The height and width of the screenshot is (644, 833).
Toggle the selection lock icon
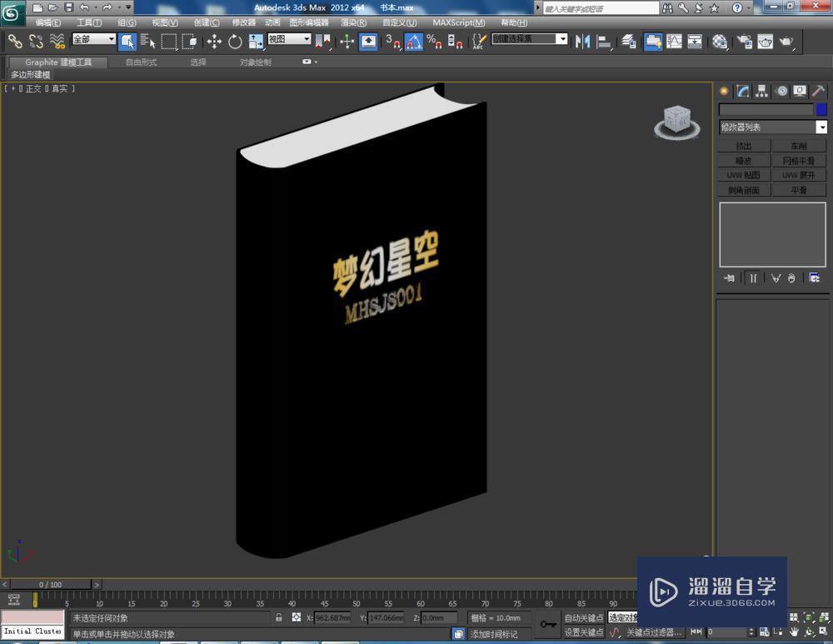point(279,618)
